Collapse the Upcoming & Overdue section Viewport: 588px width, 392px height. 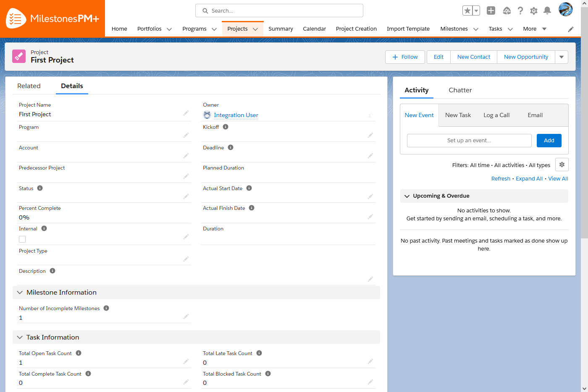(407, 196)
